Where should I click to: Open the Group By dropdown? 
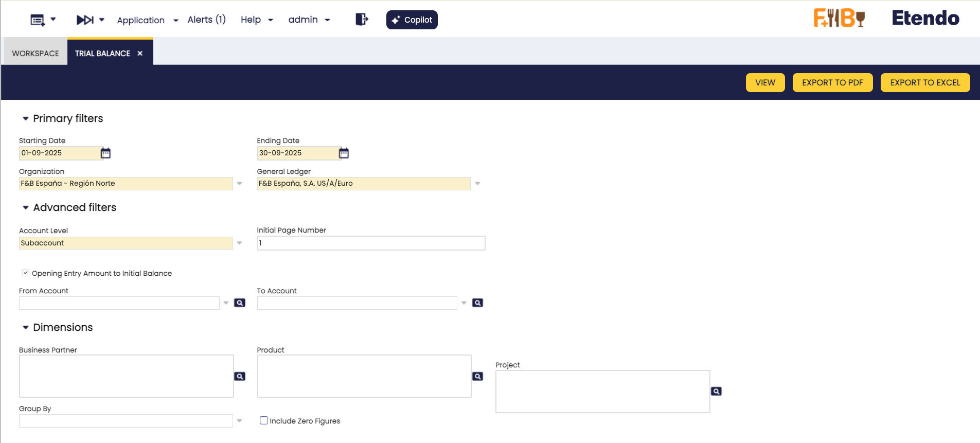pyautogui.click(x=239, y=421)
